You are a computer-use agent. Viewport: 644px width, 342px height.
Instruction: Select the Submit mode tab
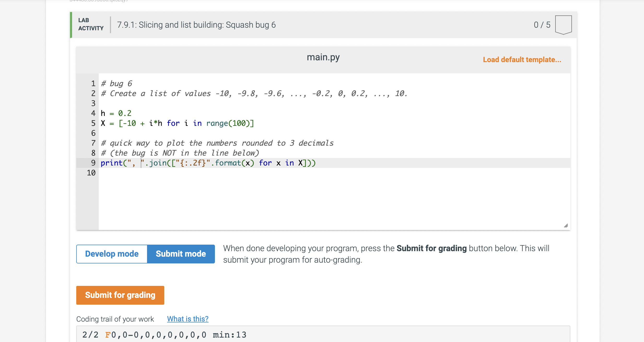click(181, 253)
